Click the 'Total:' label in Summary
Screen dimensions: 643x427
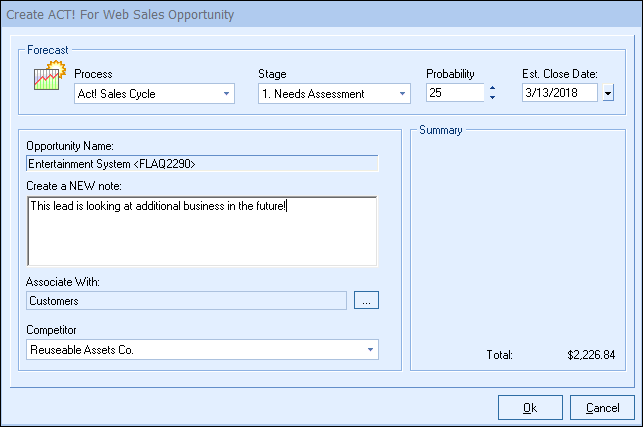tap(499, 355)
